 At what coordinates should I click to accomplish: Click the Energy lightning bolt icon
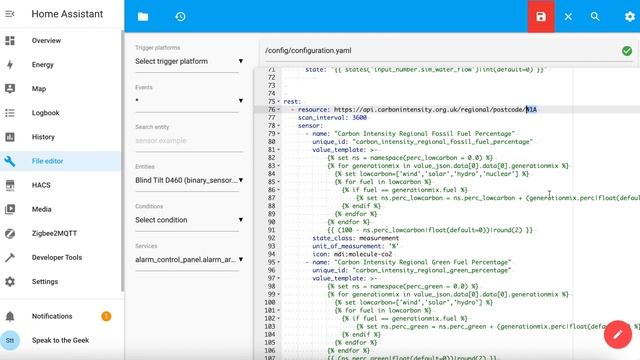tap(10, 64)
